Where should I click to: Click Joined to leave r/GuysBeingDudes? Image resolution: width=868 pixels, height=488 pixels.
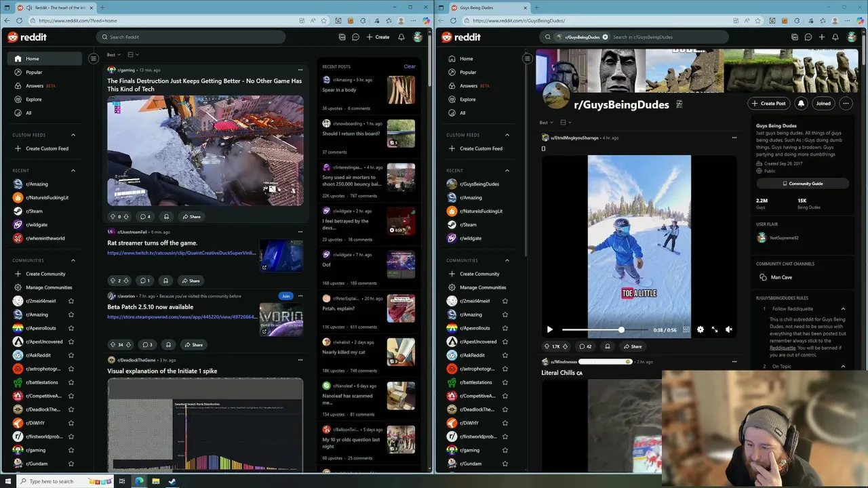click(x=823, y=104)
